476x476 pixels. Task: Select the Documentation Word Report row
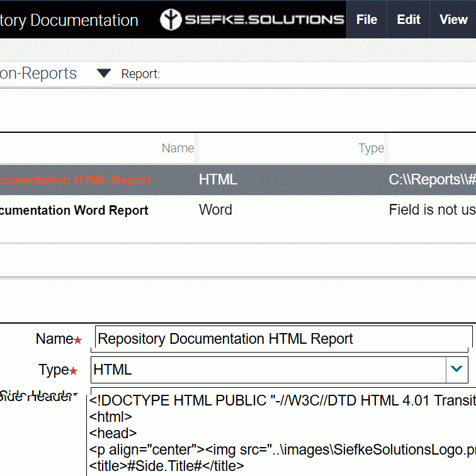pyautogui.click(x=238, y=210)
